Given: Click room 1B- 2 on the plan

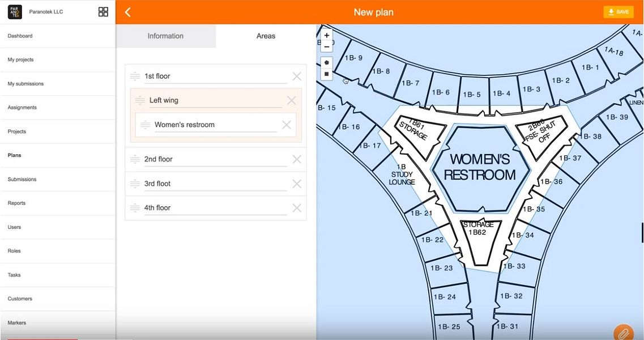Looking at the screenshot, I should 561,81.
